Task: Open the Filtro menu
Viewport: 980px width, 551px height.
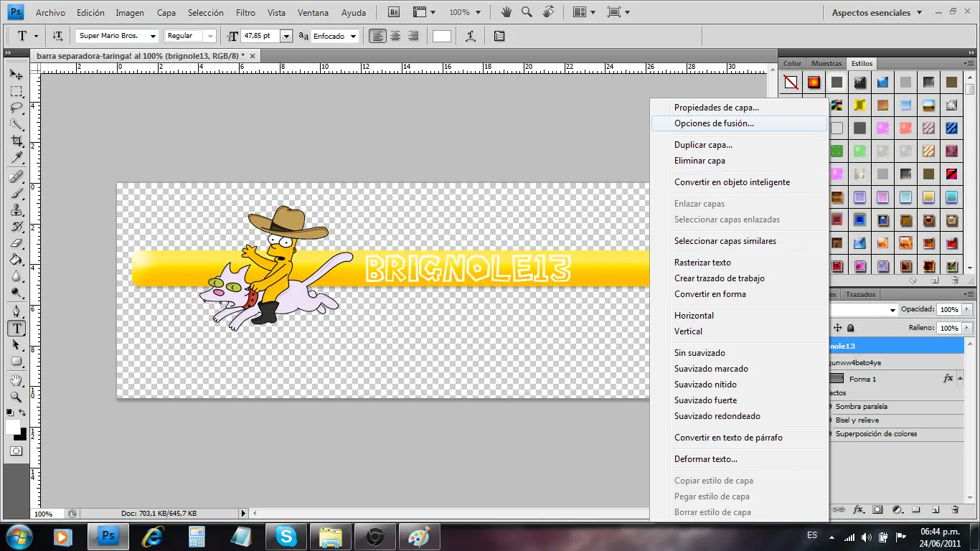Action: (x=245, y=12)
